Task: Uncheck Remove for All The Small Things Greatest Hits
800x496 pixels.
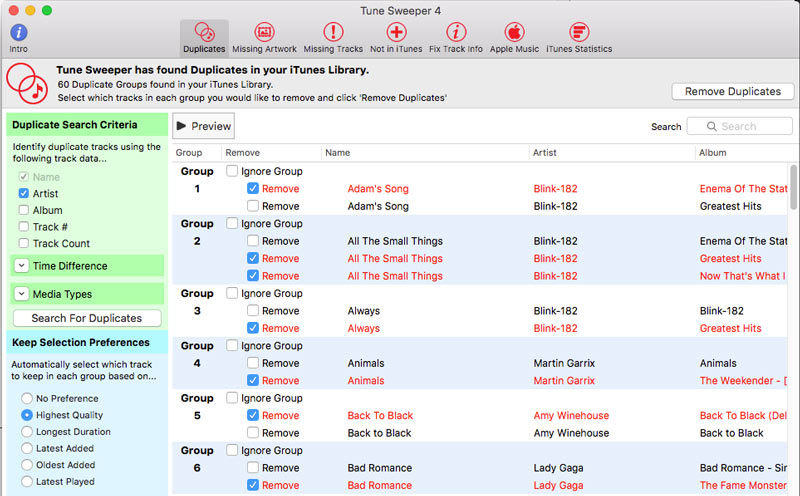Action: [x=253, y=258]
